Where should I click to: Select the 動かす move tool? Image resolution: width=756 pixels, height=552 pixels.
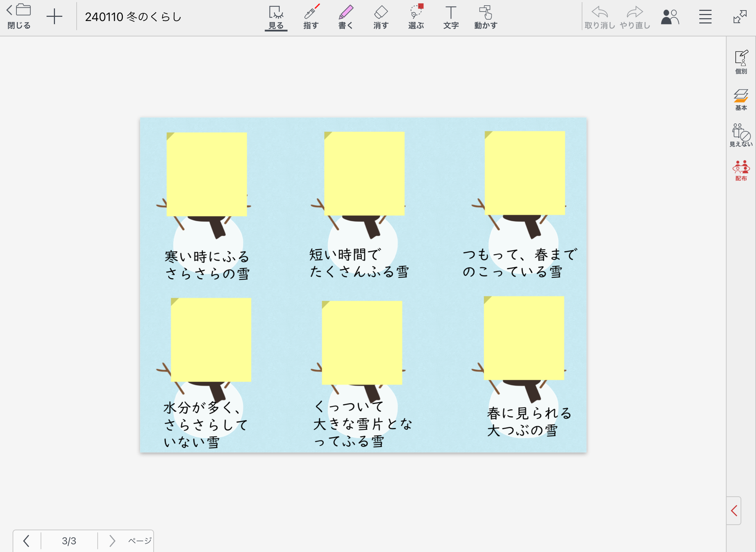pyautogui.click(x=486, y=17)
